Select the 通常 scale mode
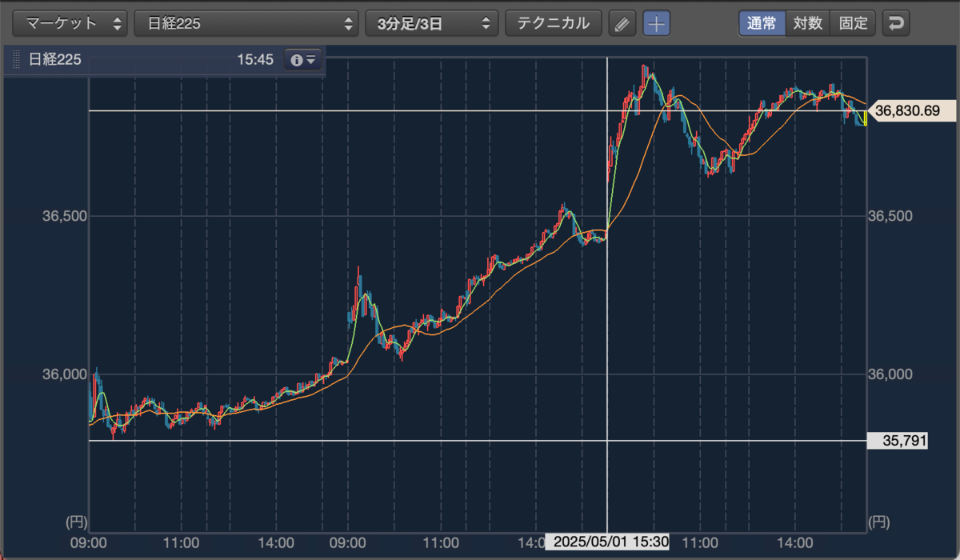Viewport: 960px width, 560px height. point(762,23)
